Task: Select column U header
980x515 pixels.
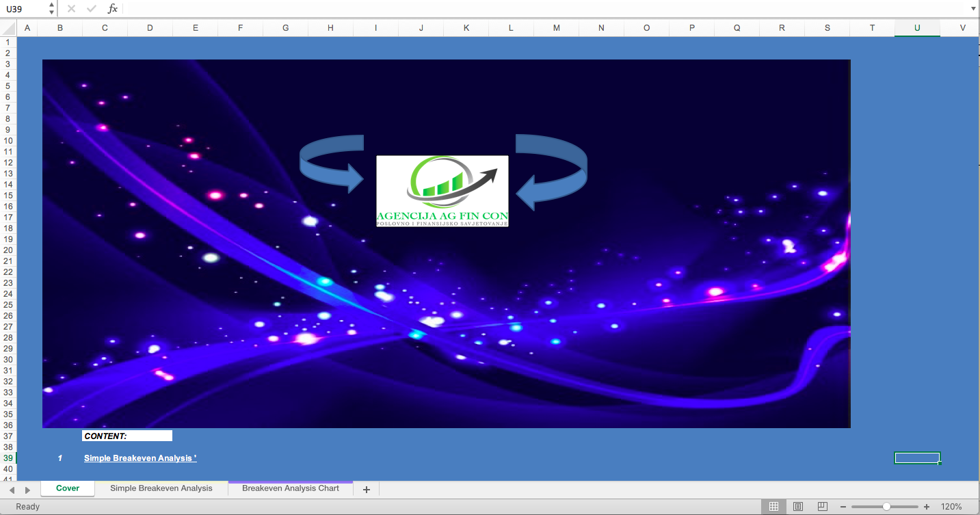Action: (x=917, y=28)
